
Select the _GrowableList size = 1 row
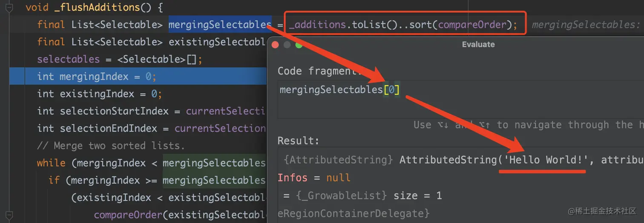pyautogui.click(x=461, y=195)
